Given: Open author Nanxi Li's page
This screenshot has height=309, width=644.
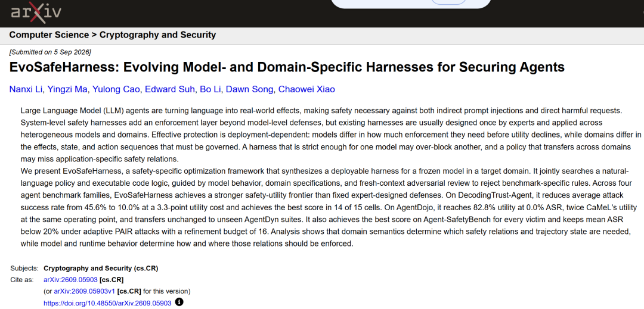Looking at the screenshot, I should [x=26, y=89].
